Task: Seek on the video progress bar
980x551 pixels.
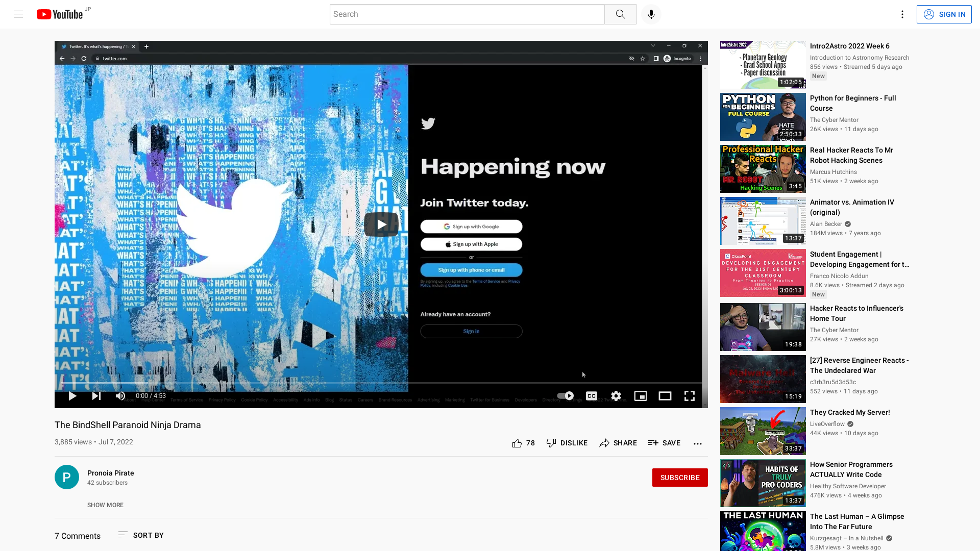Action: point(381,383)
